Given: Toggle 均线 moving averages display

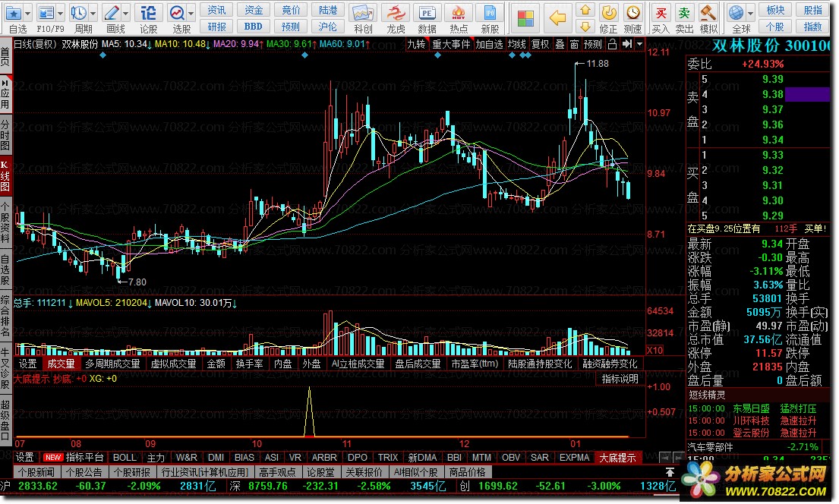Looking at the screenshot, I should tap(517, 44).
